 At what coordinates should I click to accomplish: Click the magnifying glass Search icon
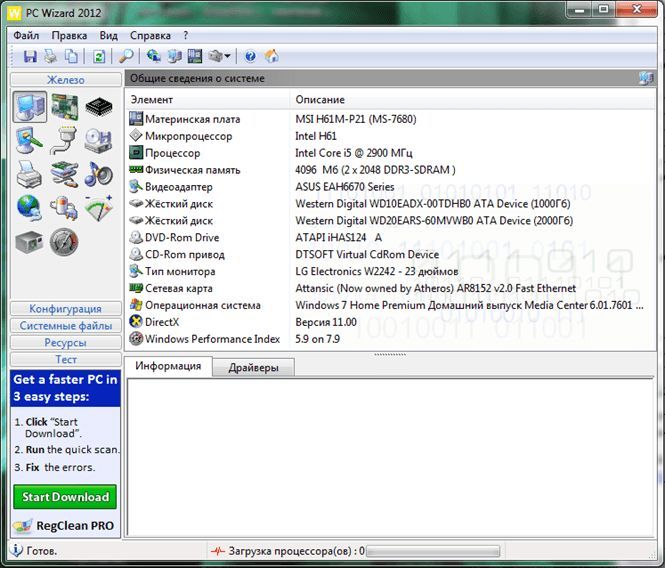126,56
